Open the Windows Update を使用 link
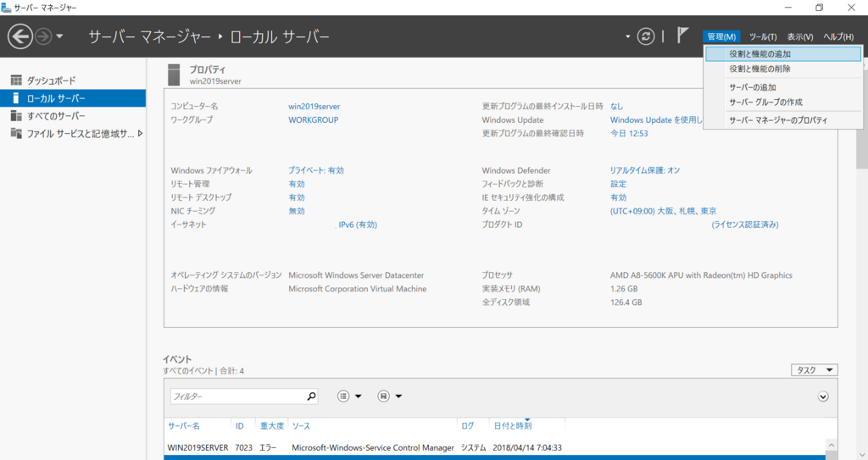 [x=656, y=119]
